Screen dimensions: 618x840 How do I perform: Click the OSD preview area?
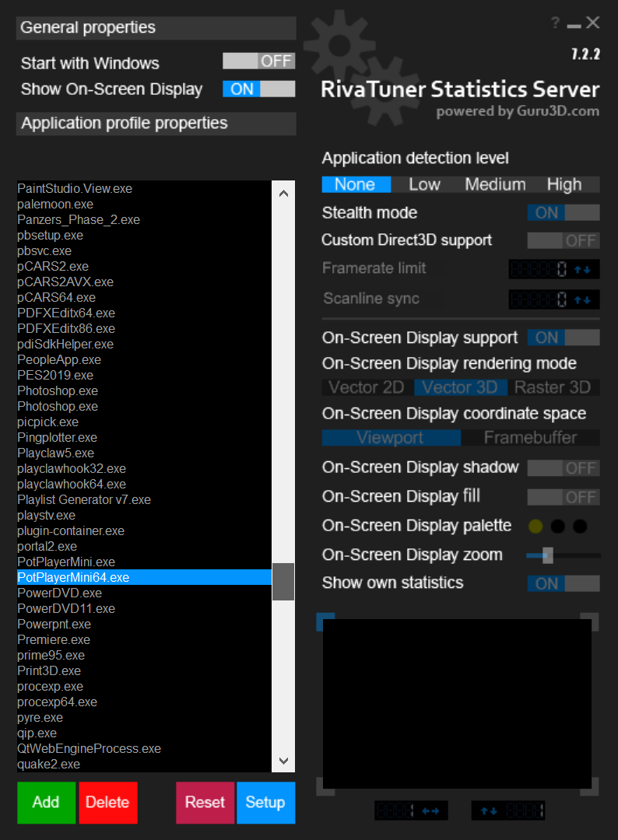point(457,704)
